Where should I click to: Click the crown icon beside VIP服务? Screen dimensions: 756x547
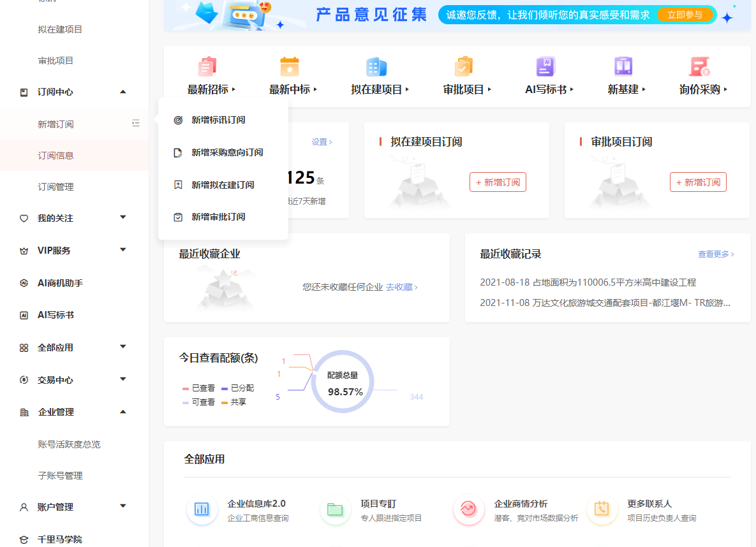coord(24,251)
